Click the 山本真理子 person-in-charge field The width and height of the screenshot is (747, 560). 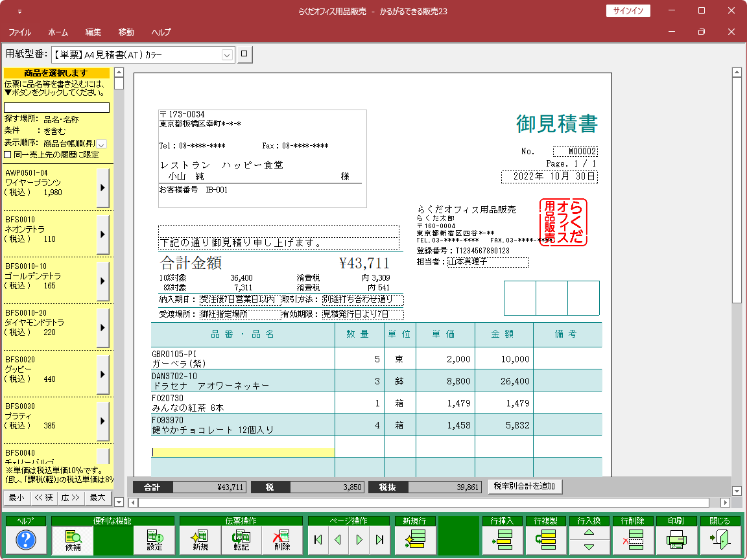(x=488, y=262)
